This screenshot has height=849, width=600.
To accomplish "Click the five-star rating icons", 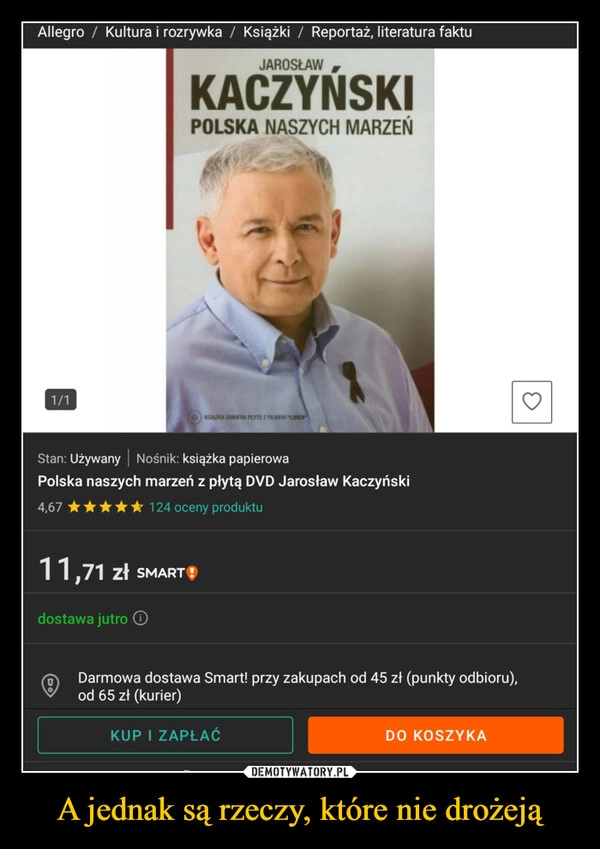I will 106,507.
